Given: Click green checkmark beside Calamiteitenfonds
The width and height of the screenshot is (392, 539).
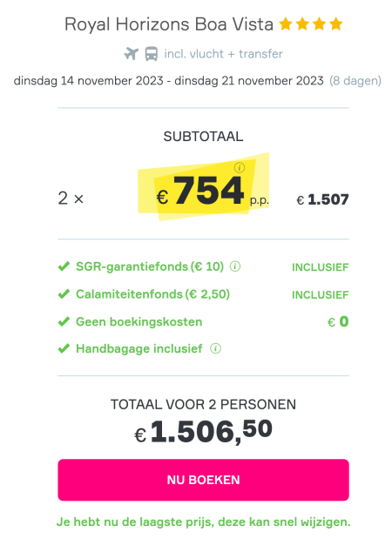Looking at the screenshot, I should [x=64, y=294].
